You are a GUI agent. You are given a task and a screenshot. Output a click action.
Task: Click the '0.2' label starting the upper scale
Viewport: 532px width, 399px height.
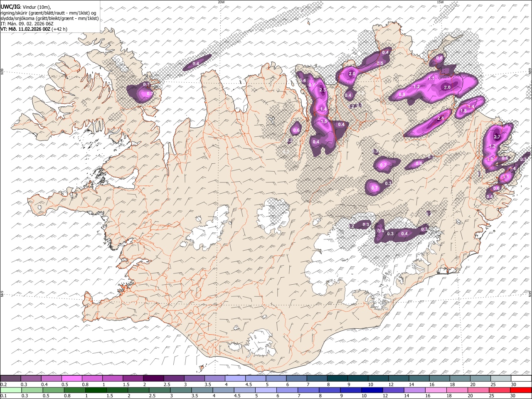(x=3, y=384)
